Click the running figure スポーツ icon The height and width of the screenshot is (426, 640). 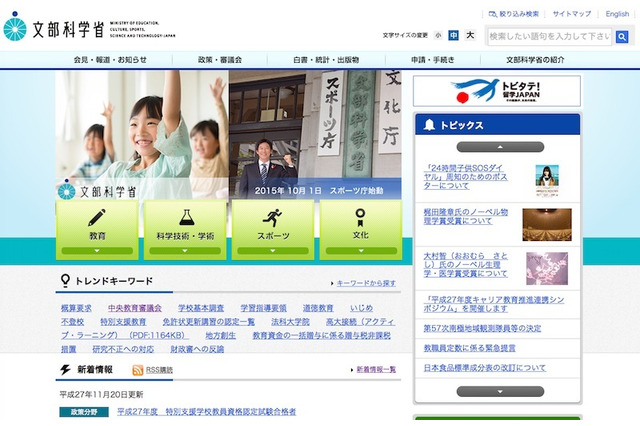273,217
